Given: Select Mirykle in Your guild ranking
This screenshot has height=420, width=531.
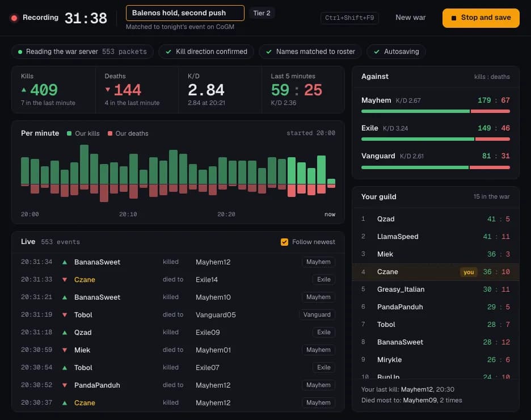Looking at the screenshot, I should (x=436, y=360).
